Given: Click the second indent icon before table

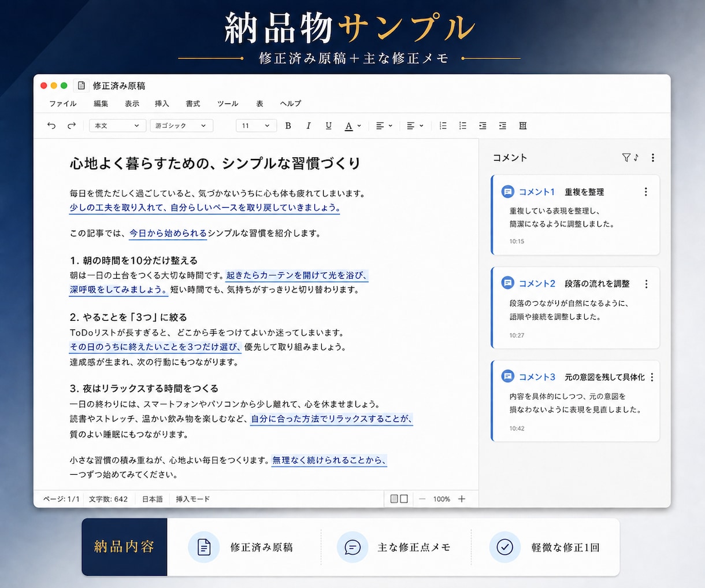Looking at the screenshot, I should tap(503, 125).
